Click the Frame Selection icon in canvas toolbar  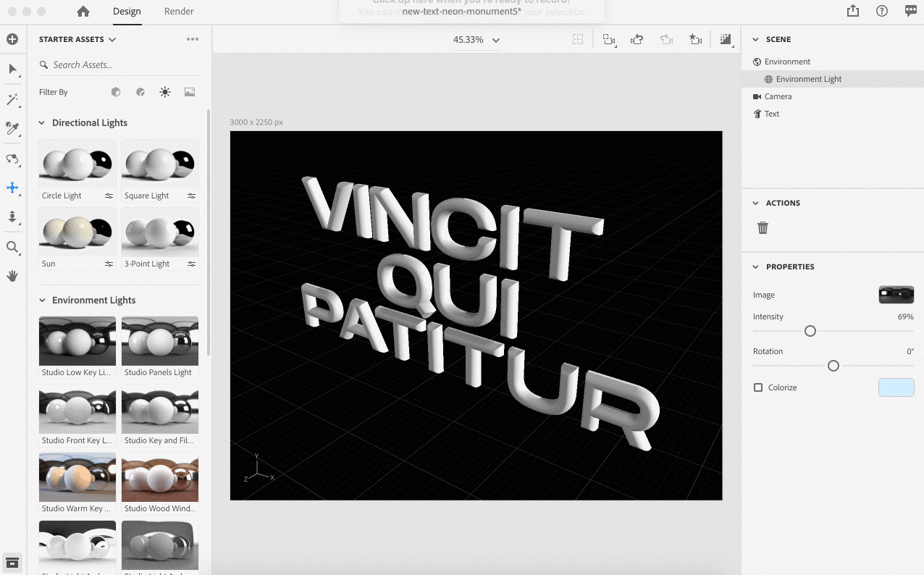pos(578,40)
